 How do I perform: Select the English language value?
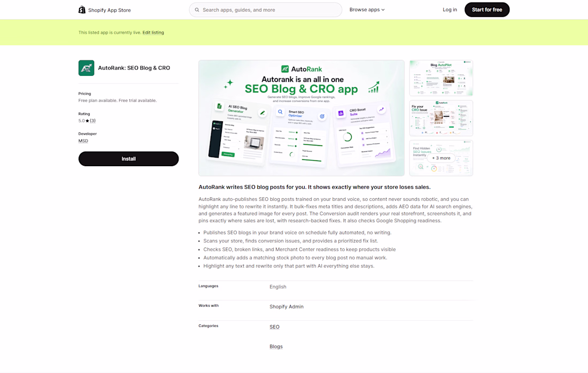tap(278, 287)
